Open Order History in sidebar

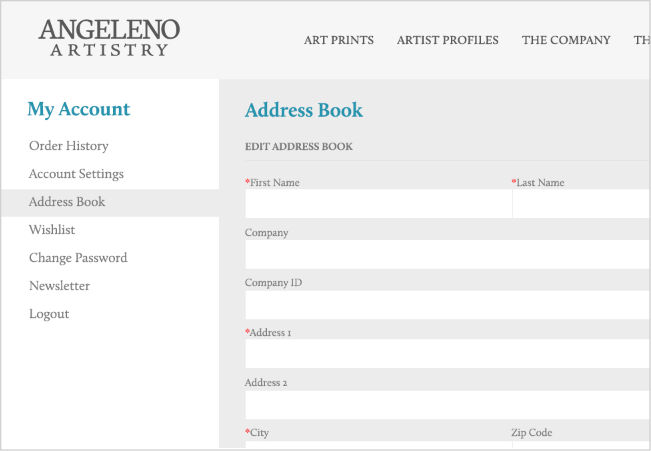[x=69, y=146]
